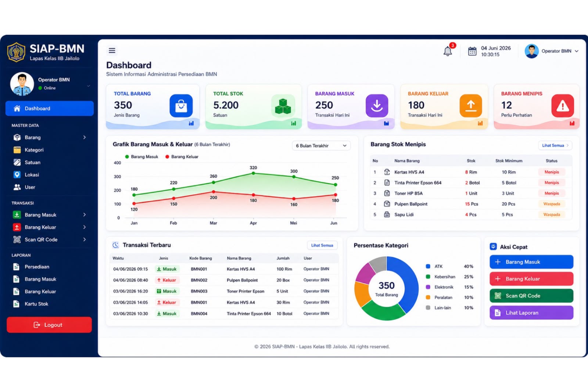588x392 pixels.
Task: Click the Total Barang shopping bag icon
Action: tap(181, 106)
